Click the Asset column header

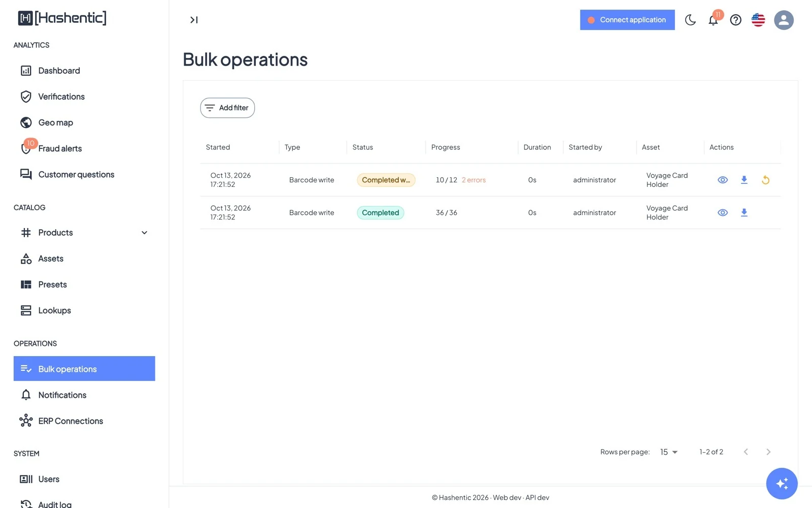coord(651,147)
